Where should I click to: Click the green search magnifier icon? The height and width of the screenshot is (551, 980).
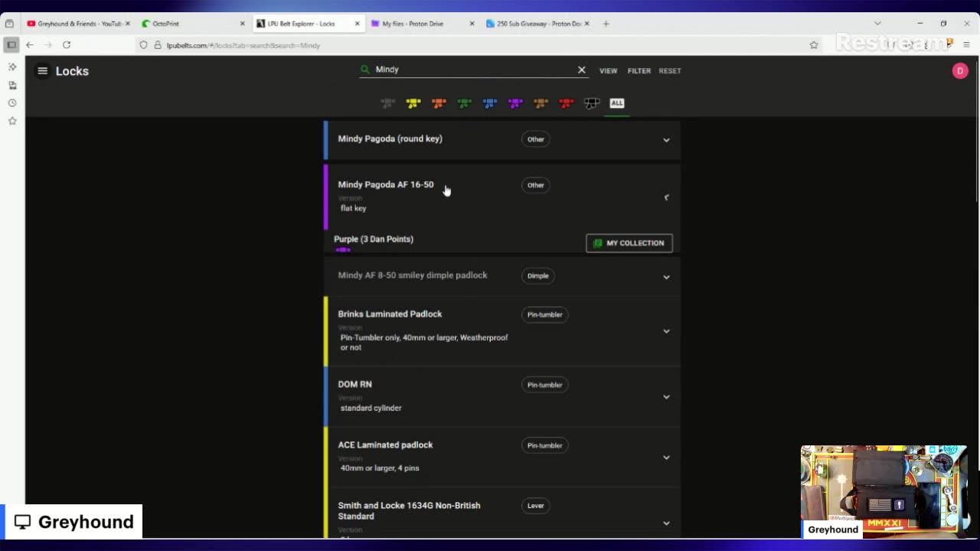point(365,69)
